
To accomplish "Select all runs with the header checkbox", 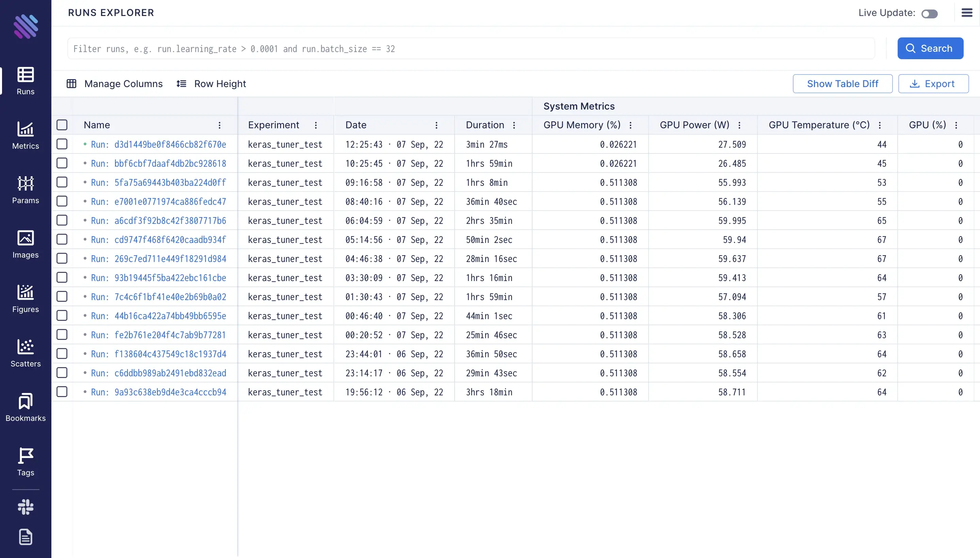I will point(62,125).
